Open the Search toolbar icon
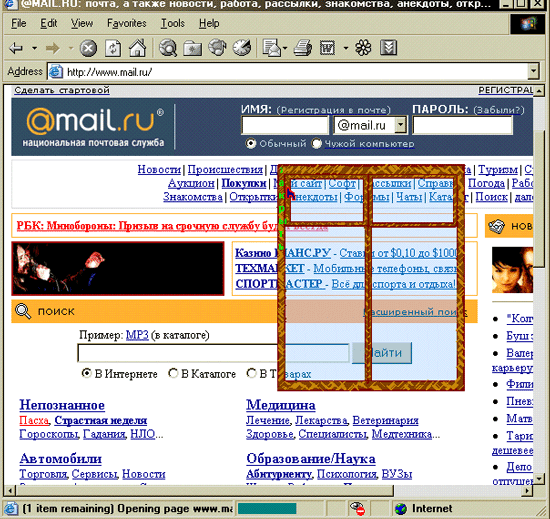The width and height of the screenshot is (550, 519). pyautogui.click(x=168, y=48)
